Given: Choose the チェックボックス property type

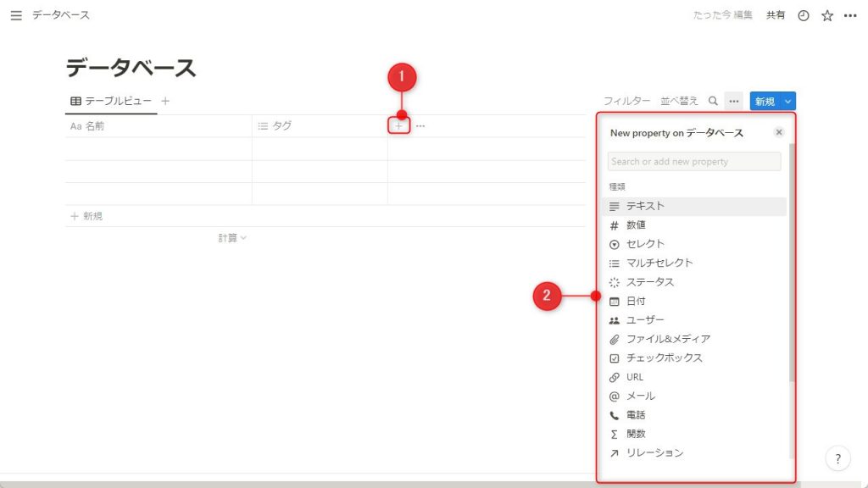Looking at the screenshot, I should (x=694, y=358).
